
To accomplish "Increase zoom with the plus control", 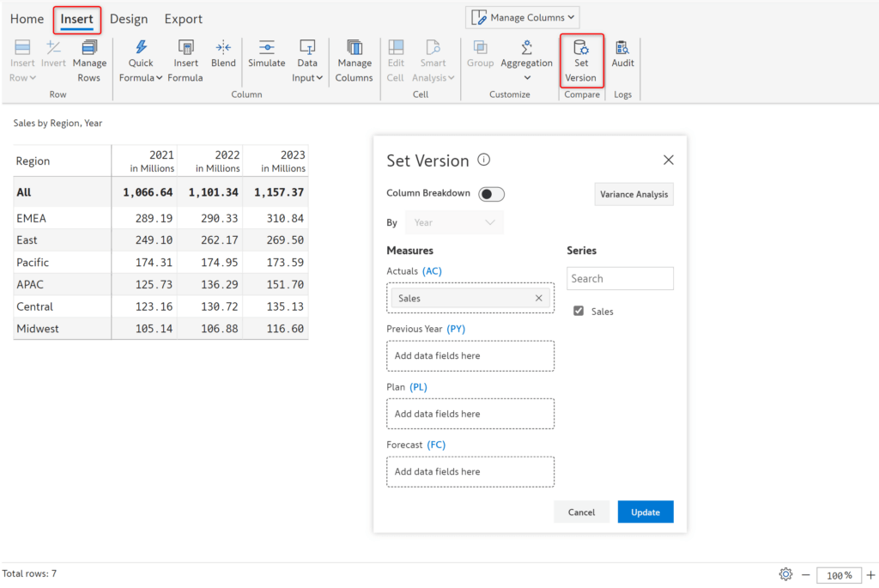I will coord(870,575).
